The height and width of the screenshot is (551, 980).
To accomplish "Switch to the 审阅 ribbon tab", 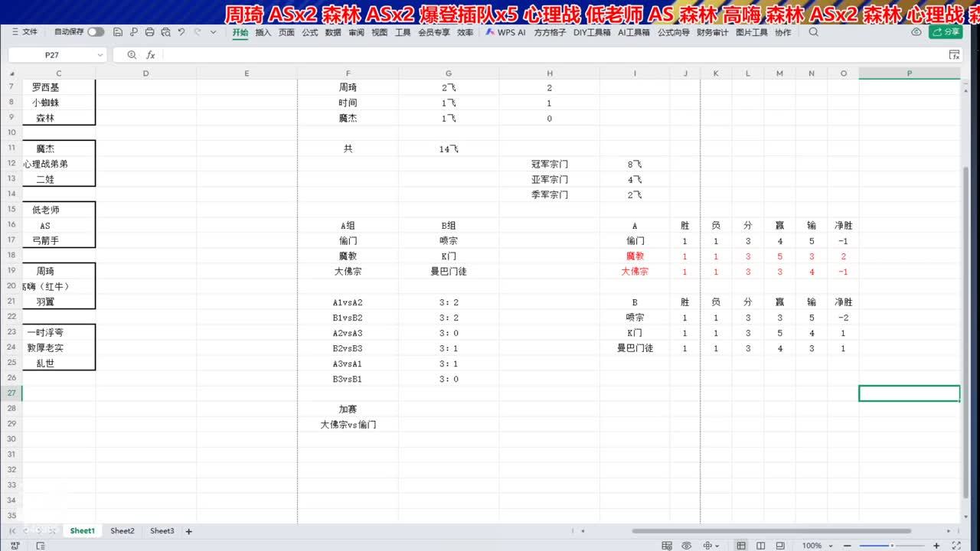I will 356,33.
